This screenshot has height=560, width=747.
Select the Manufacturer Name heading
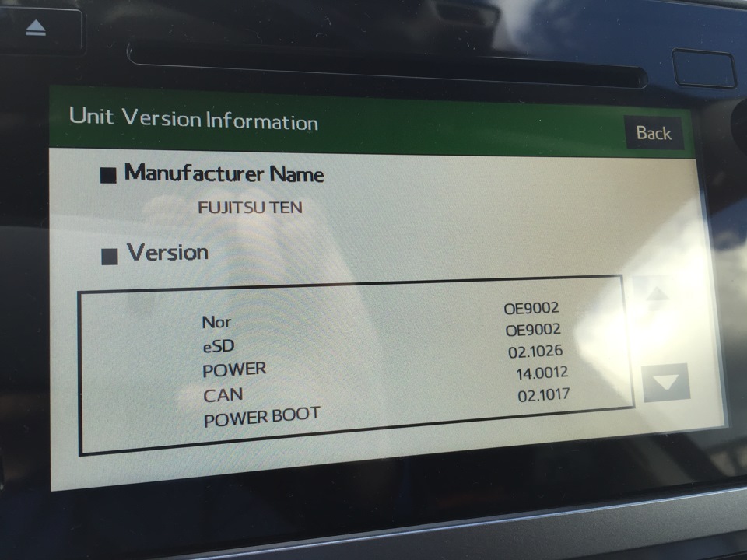224,173
